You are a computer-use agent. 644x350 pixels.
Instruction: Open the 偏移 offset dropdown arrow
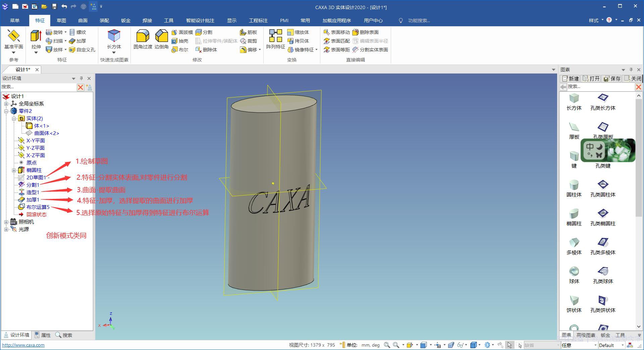[x=260, y=50]
